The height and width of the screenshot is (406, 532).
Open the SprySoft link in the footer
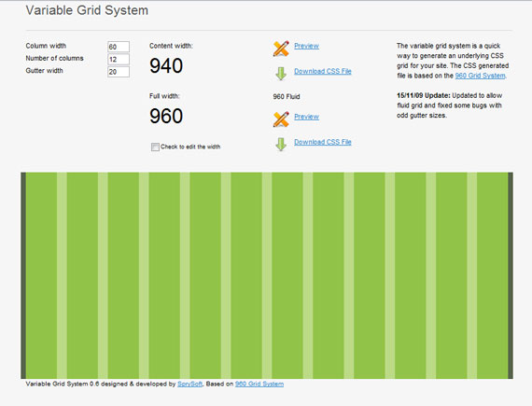click(190, 384)
